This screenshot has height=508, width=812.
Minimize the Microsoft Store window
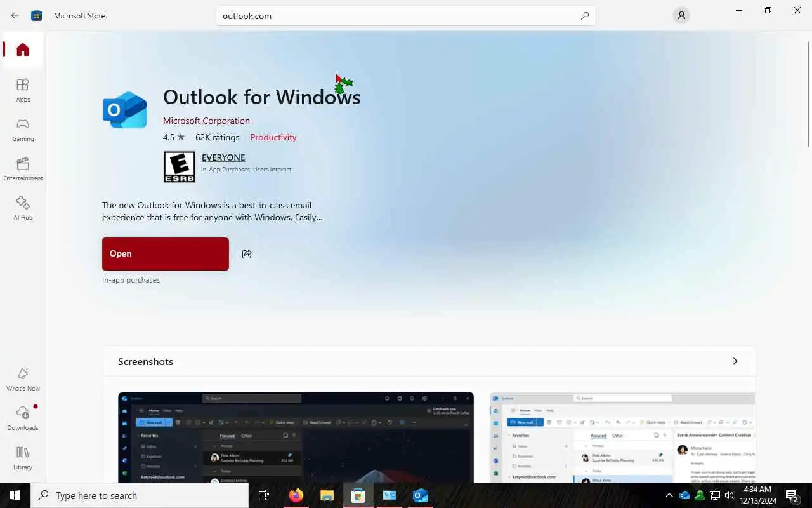[739, 11]
